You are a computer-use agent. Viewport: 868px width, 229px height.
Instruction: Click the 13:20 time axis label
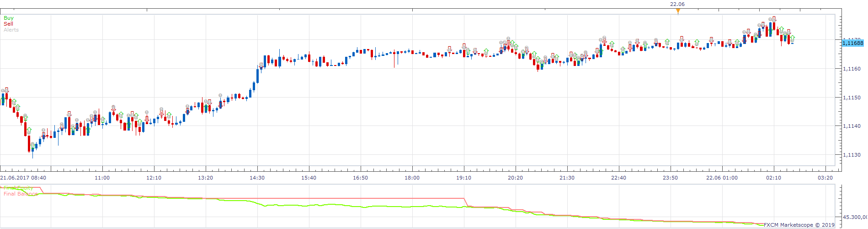click(205, 178)
